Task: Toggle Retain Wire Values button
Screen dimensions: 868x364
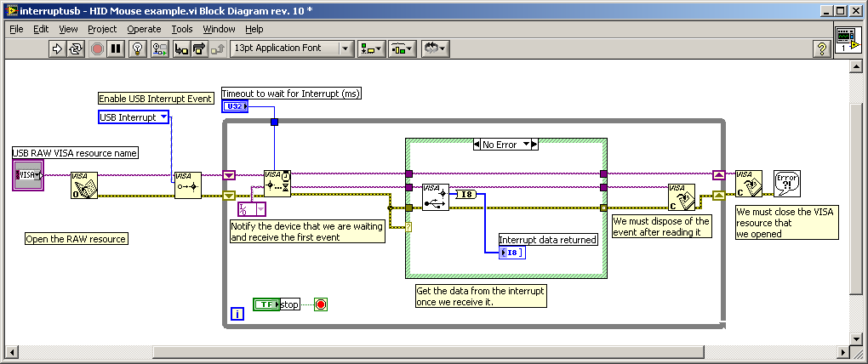Action: (x=159, y=48)
